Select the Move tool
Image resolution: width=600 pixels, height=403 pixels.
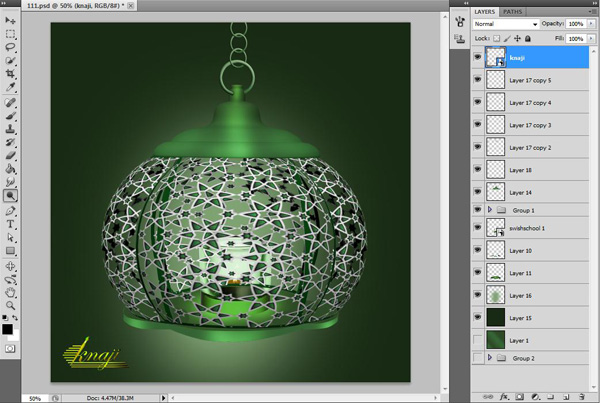pos(11,20)
